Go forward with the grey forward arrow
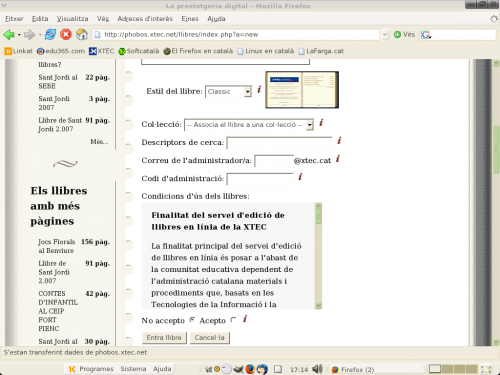This screenshot has height=375, width=500. (x=30, y=34)
